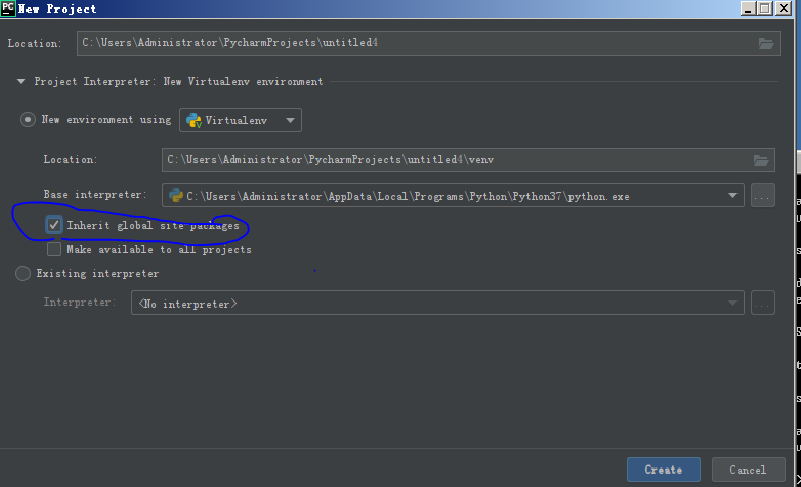Select New environment using radio button

coord(28,120)
